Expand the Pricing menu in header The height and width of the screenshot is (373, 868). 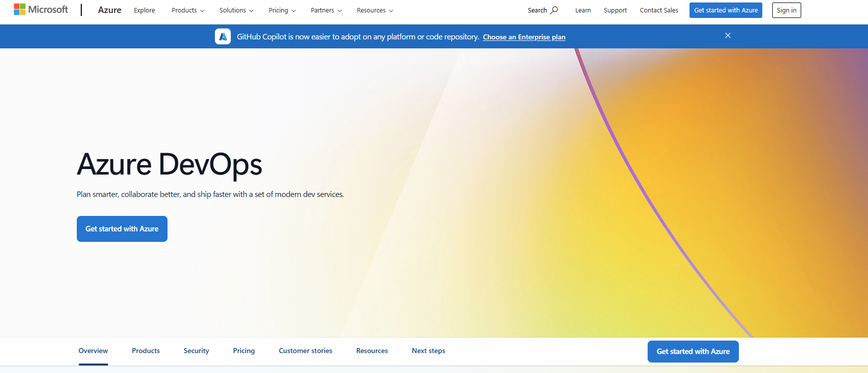[x=282, y=10]
